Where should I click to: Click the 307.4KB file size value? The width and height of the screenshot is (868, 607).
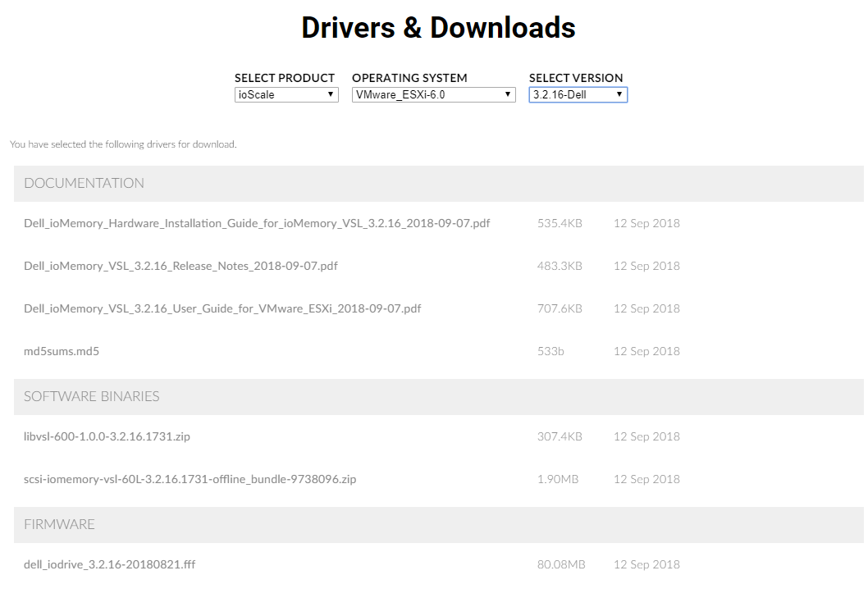560,436
